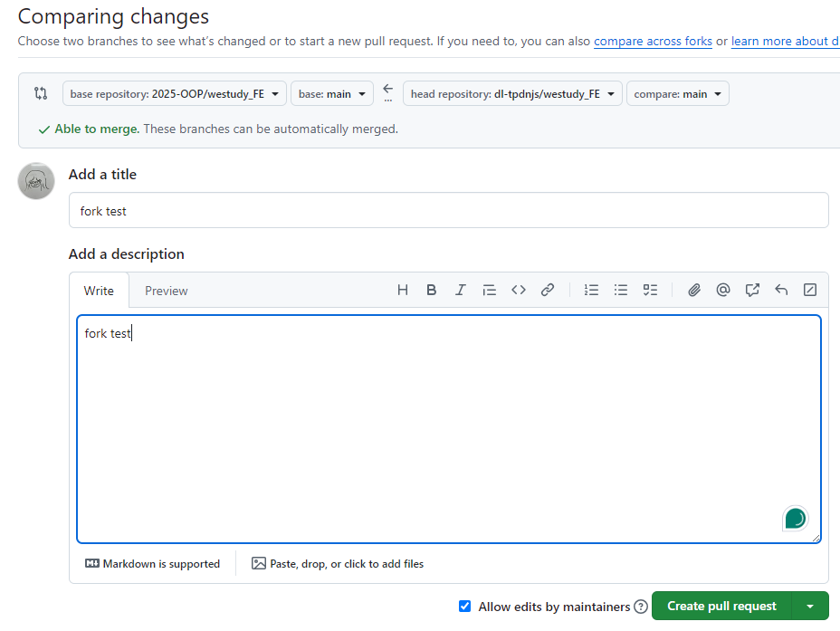Click the Heading formatting icon
The width and height of the screenshot is (840, 631).
(x=403, y=291)
